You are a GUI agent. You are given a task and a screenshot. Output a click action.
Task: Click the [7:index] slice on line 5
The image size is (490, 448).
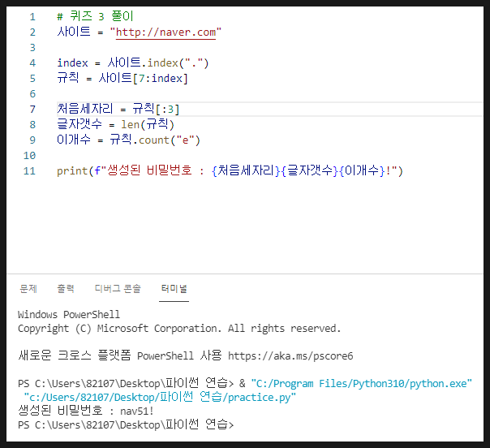(x=161, y=78)
